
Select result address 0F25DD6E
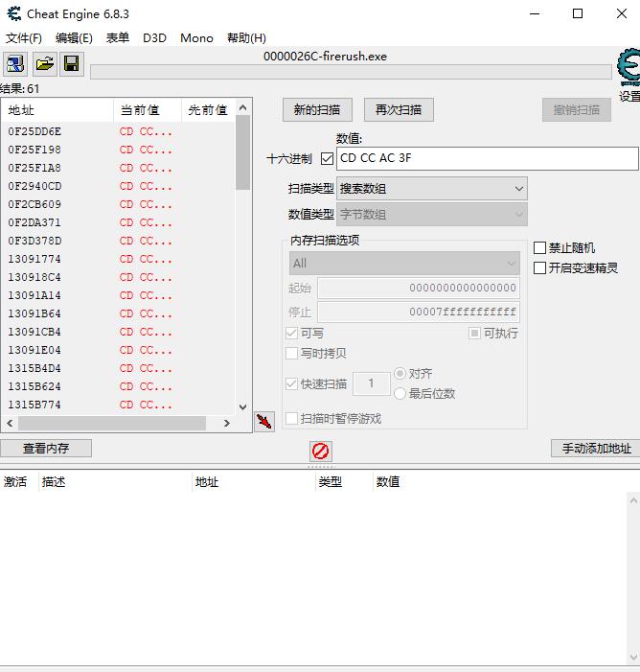tap(34, 131)
